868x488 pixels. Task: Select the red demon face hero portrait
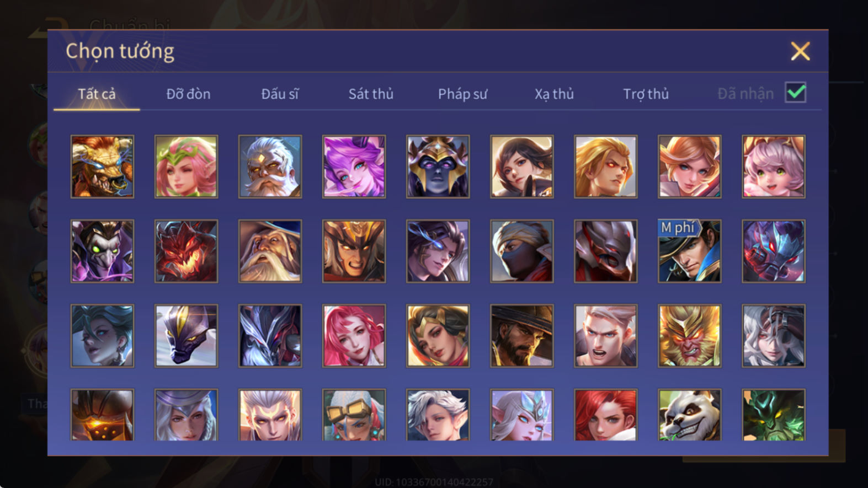coord(186,251)
